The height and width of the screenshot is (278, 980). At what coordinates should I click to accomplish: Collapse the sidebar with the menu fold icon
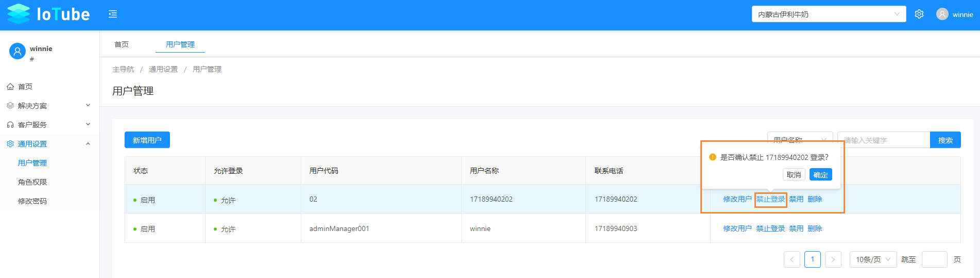point(113,14)
